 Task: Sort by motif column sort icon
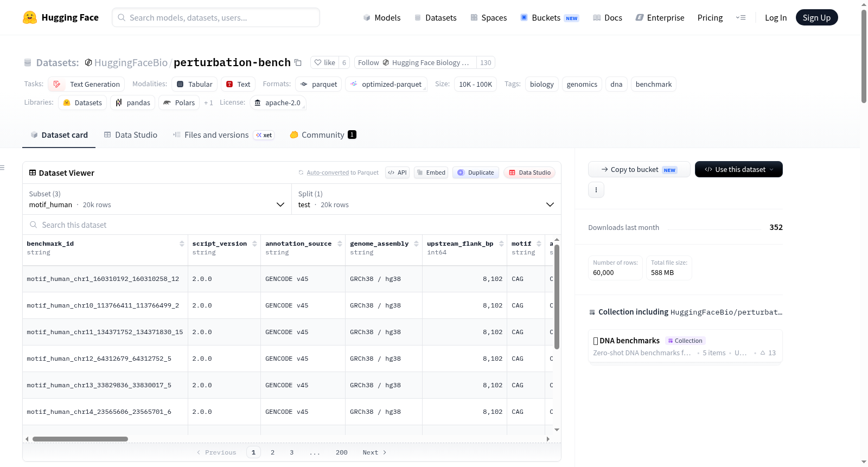click(x=539, y=244)
